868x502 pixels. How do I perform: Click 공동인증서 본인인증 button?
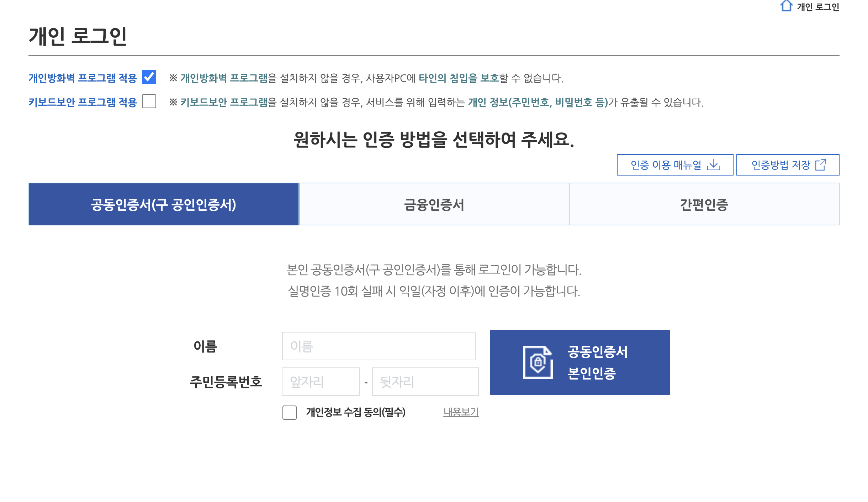(580, 362)
